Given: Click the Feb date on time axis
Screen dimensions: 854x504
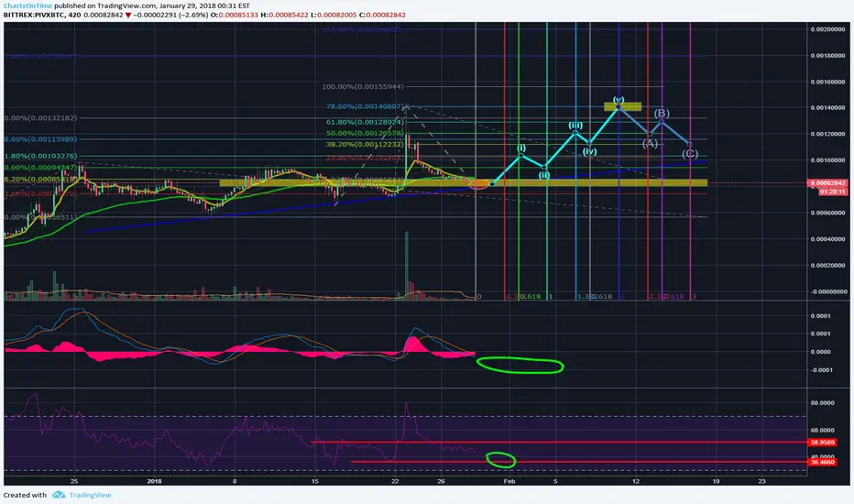Looking at the screenshot, I should (509, 481).
